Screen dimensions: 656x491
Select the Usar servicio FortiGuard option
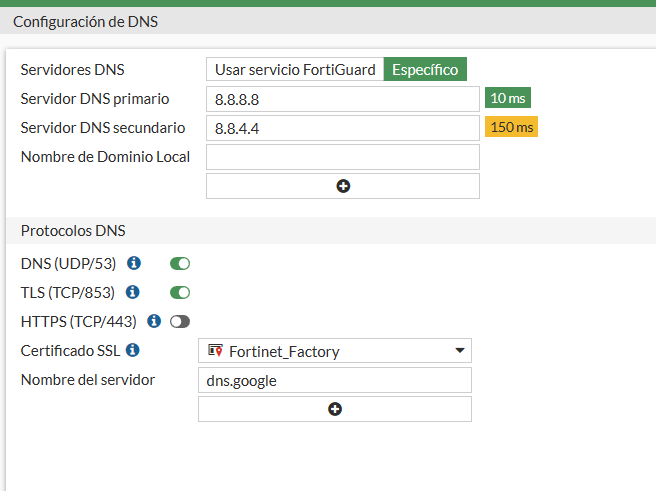coord(295,70)
